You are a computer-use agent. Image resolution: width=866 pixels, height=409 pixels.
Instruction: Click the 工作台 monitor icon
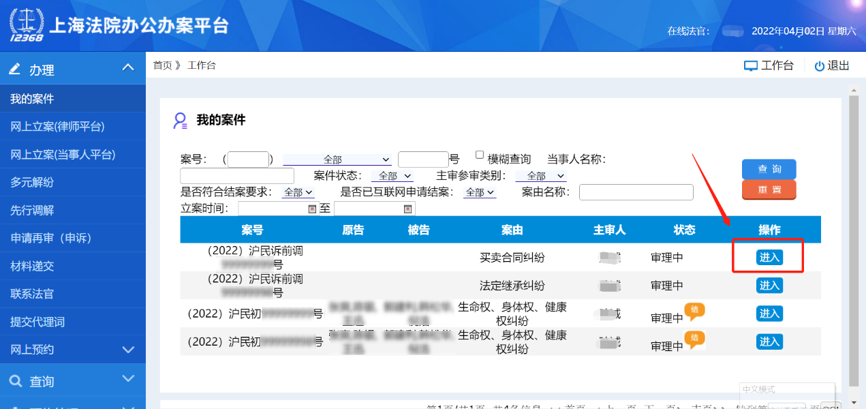[751, 66]
